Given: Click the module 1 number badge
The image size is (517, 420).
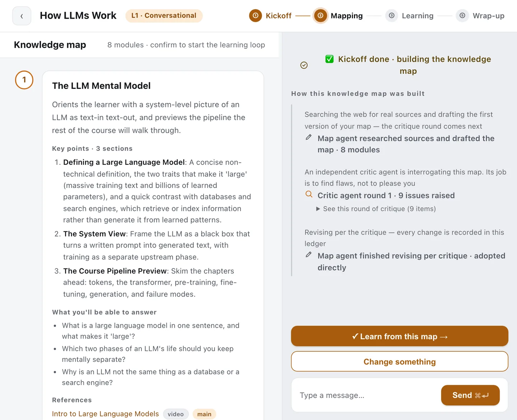Looking at the screenshot, I should point(24,80).
